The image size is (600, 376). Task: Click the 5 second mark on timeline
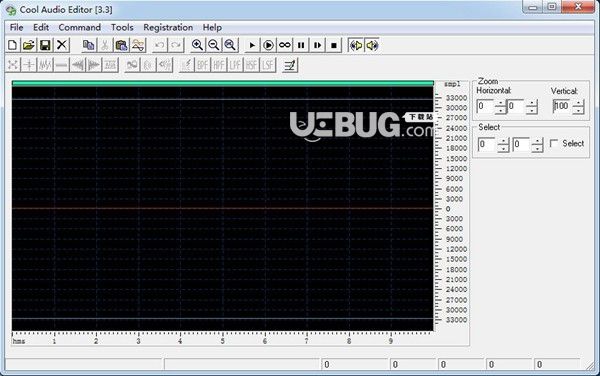(x=222, y=341)
